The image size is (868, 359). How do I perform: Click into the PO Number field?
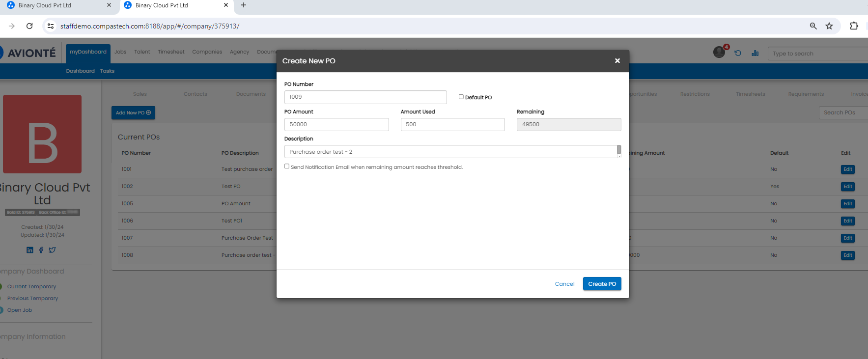[365, 97]
